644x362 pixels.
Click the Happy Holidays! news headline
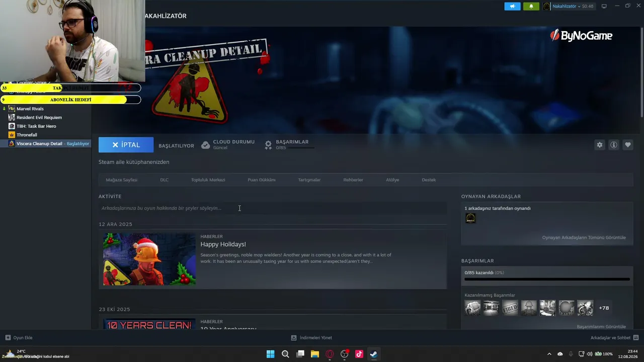tap(223, 244)
